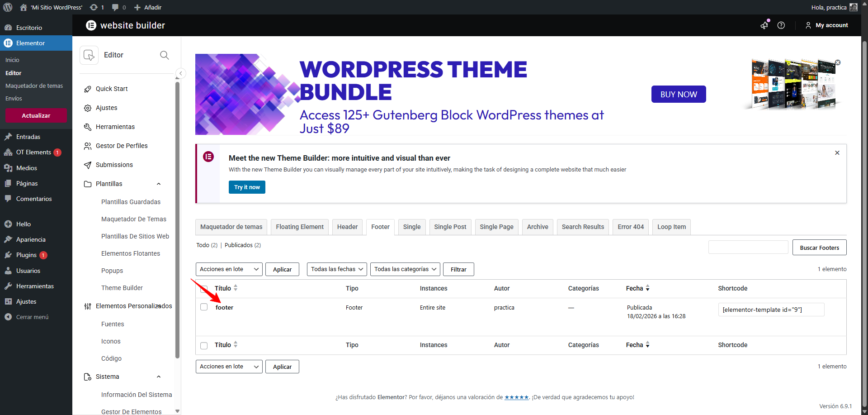Open the top Acciones en lote dropdown
The height and width of the screenshot is (415, 868).
(x=229, y=269)
